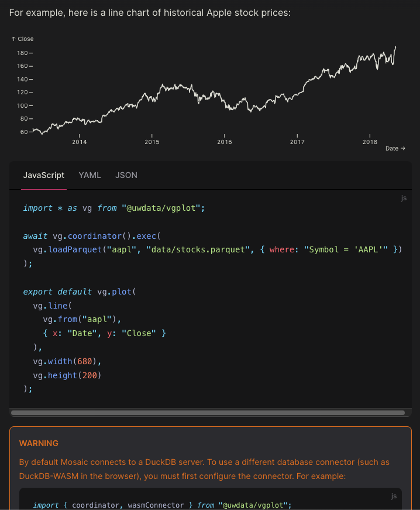This screenshot has width=420, height=510.
Task: Switch to the JSON tab
Action: coord(126,175)
